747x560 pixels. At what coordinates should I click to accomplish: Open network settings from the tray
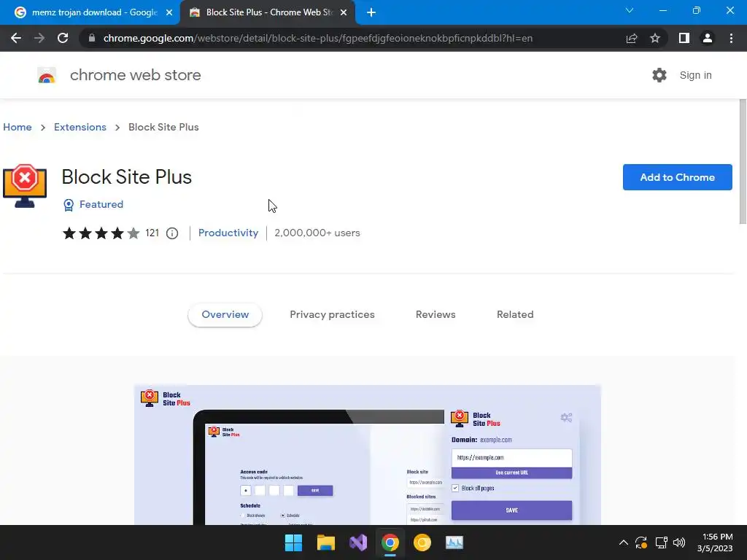661,542
